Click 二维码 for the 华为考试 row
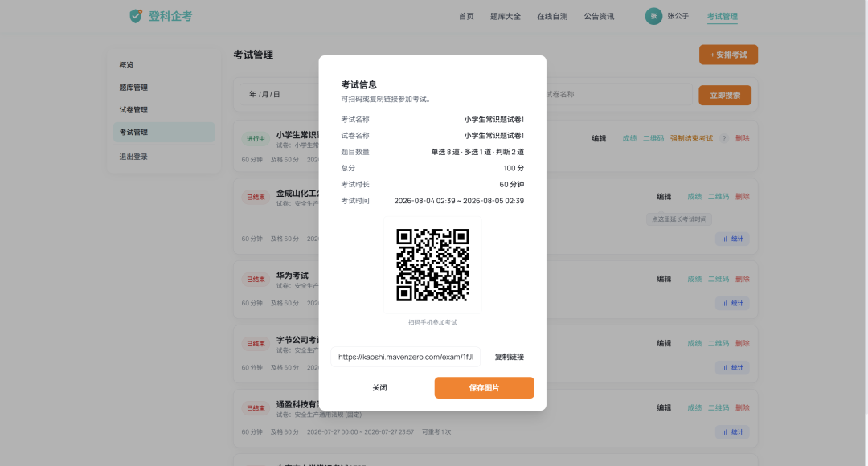This screenshot has height=466, width=868. point(719,279)
